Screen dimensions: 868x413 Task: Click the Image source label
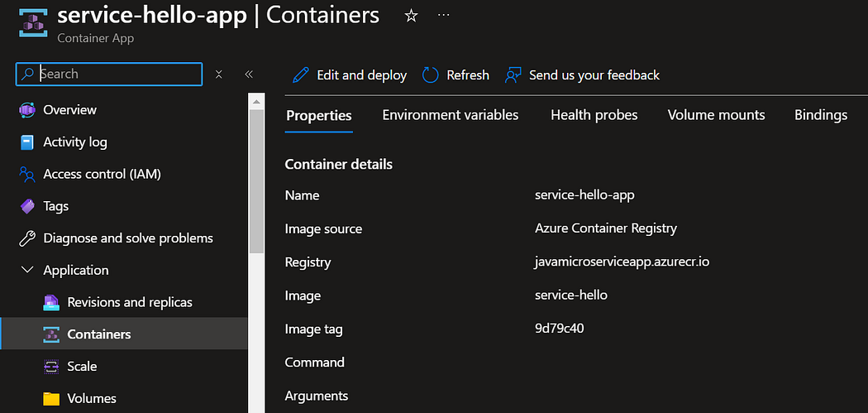323,228
